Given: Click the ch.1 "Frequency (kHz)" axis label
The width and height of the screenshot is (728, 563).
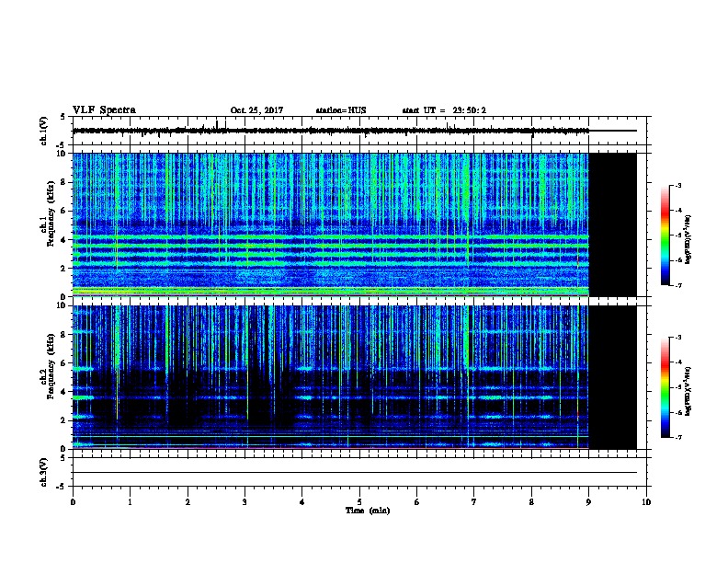Looking at the screenshot, I should pos(51,213).
